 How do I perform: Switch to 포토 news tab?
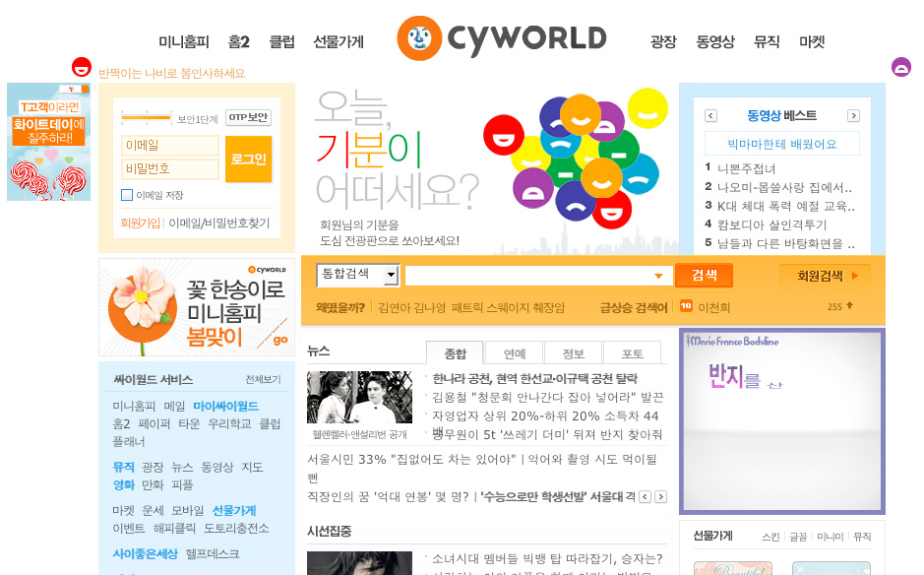[x=633, y=353]
